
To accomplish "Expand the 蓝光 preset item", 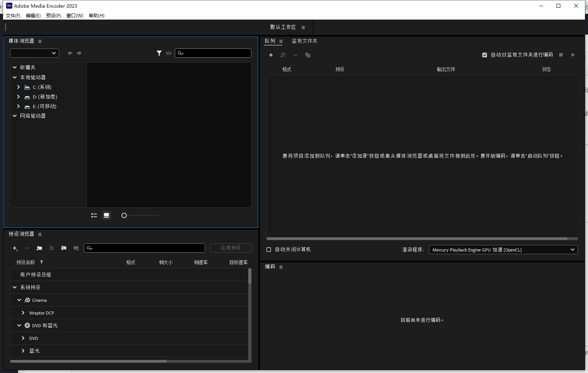I will pyautogui.click(x=23, y=351).
